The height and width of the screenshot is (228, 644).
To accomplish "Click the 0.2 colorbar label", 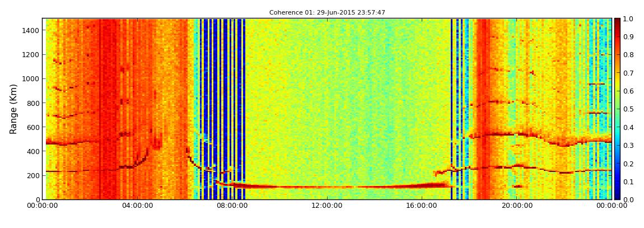I will click(628, 164).
